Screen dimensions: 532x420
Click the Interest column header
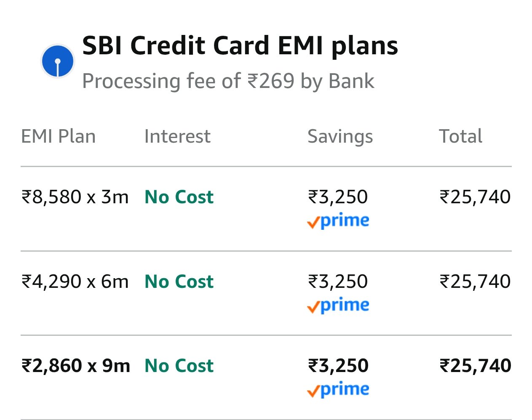[177, 136]
